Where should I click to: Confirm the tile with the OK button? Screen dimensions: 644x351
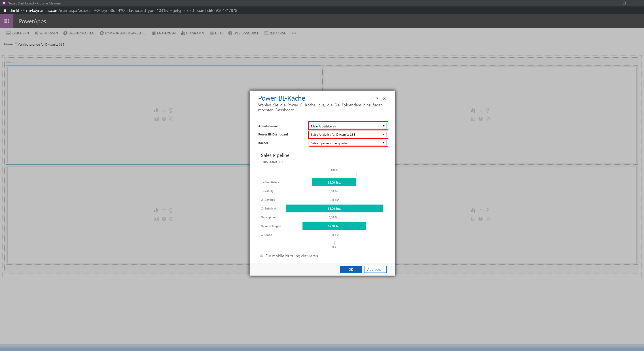351,269
